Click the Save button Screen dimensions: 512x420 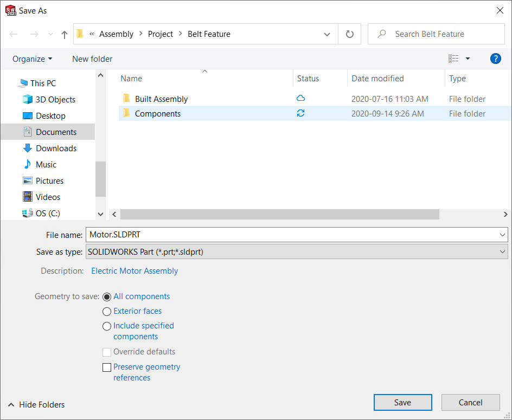coord(402,402)
